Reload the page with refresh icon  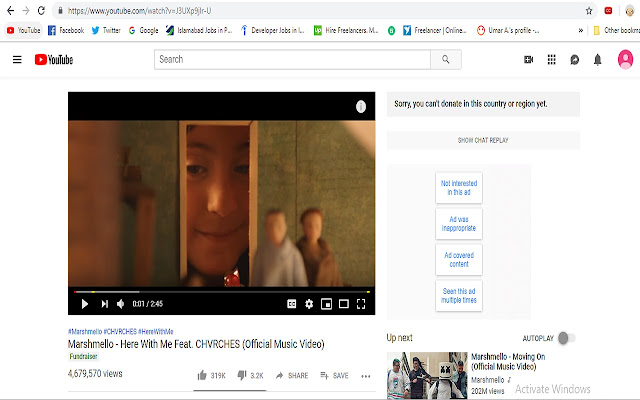(x=41, y=11)
